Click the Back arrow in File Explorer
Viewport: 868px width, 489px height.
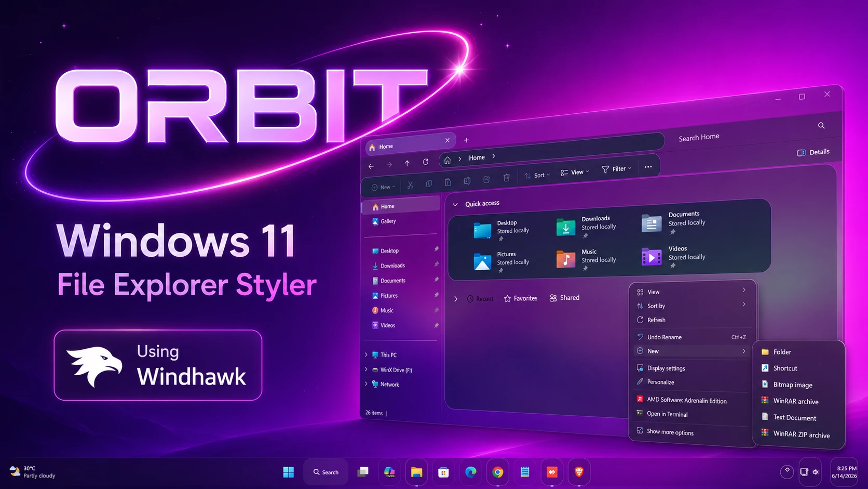tap(371, 166)
